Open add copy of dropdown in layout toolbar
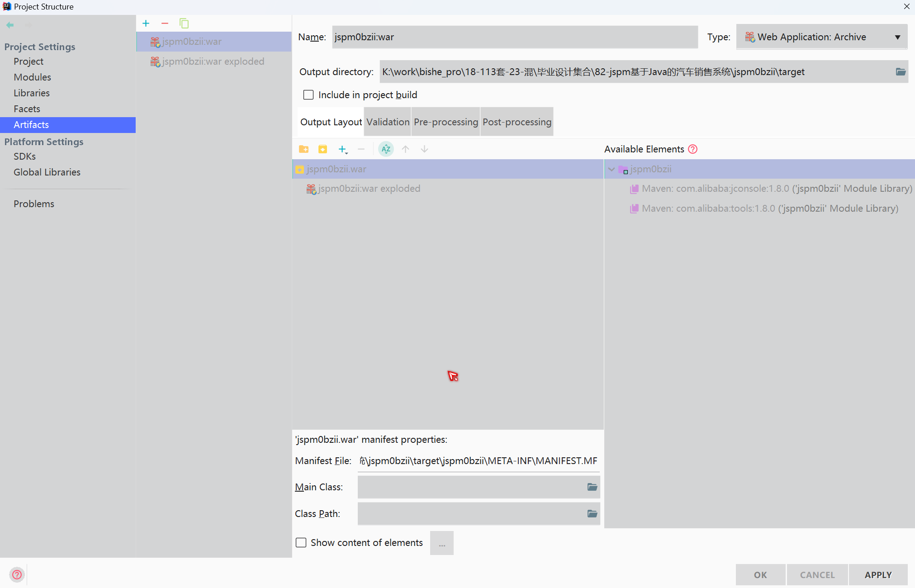Viewport: 915px width, 588px height. pos(343,149)
